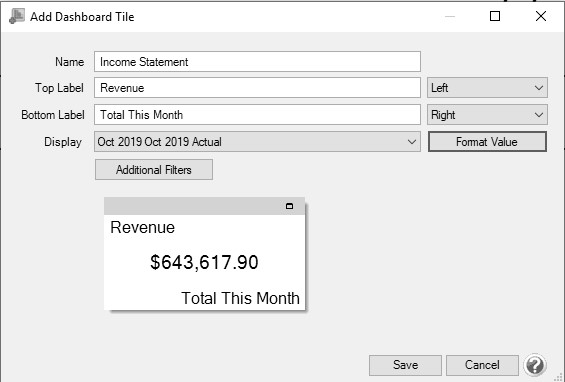Focus the Name field containing Income Statement

(x=257, y=62)
